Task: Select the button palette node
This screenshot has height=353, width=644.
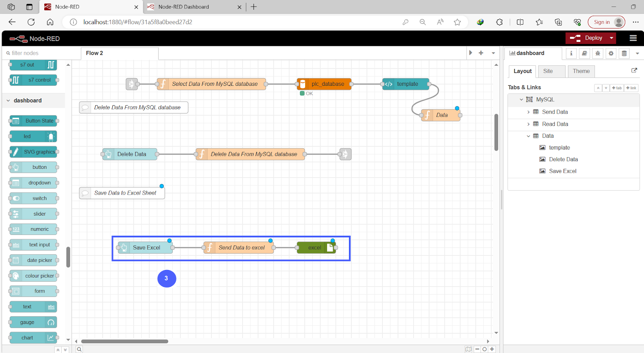Action: click(x=33, y=167)
